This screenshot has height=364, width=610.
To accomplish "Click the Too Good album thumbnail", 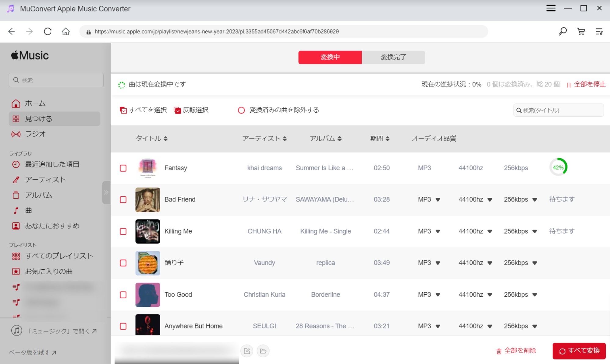I will tap(147, 295).
